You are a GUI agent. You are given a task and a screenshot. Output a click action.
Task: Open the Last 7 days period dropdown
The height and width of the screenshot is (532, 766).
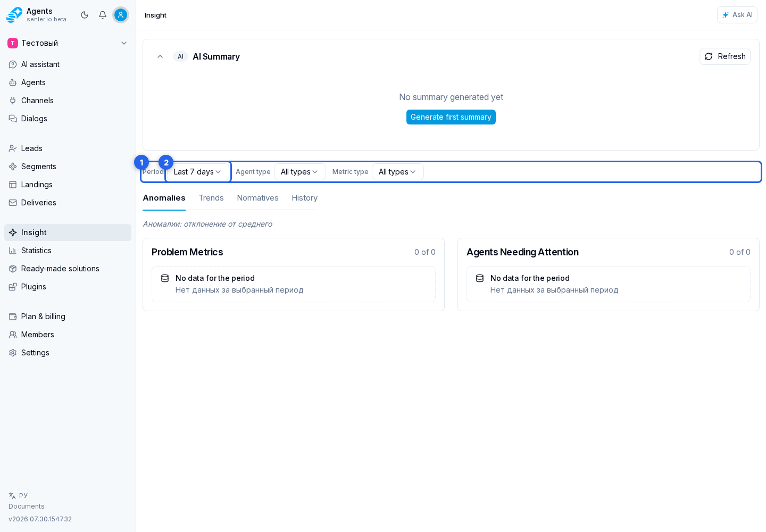[197, 172]
